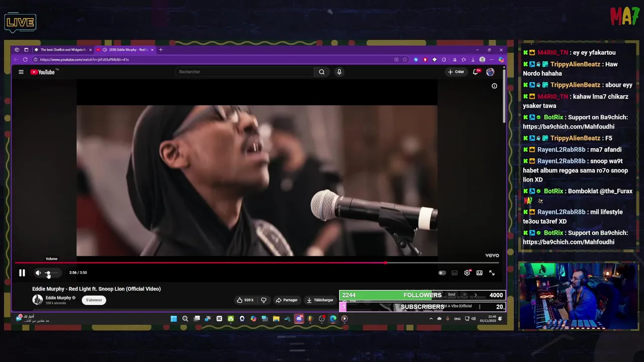Screen dimensions: 644x362
Task: Open Task View on the taskbar
Action: coord(197,319)
